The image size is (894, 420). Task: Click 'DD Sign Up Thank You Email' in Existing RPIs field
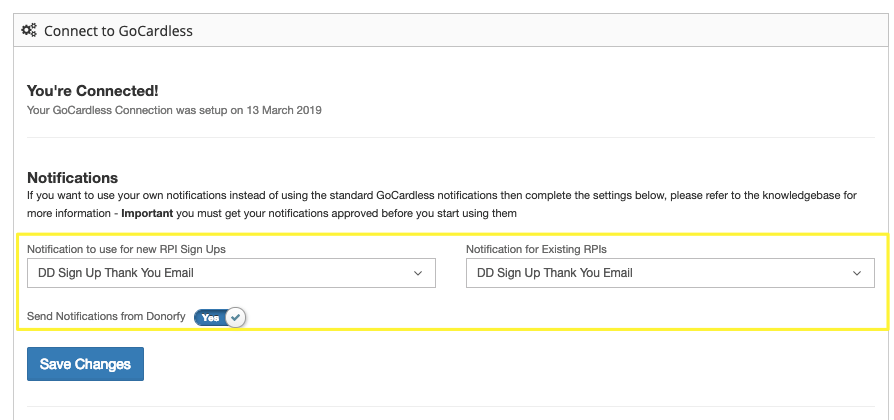tap(555, 272)
